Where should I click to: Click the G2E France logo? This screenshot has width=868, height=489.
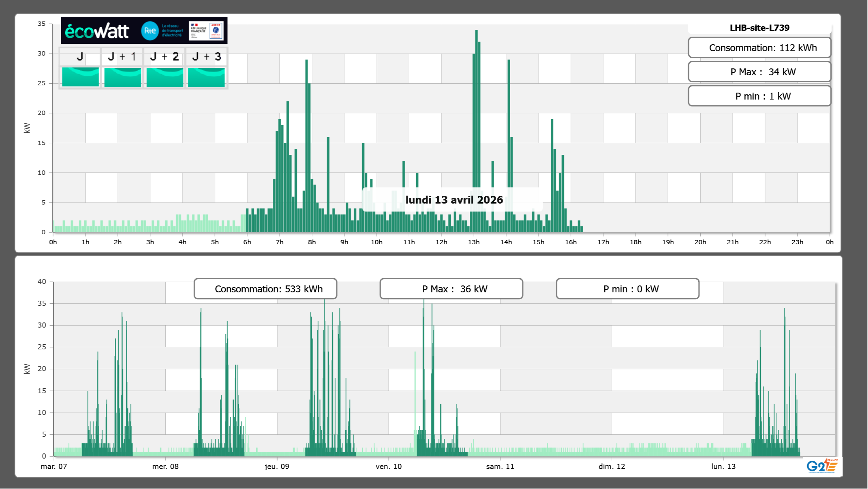[822, 466]
